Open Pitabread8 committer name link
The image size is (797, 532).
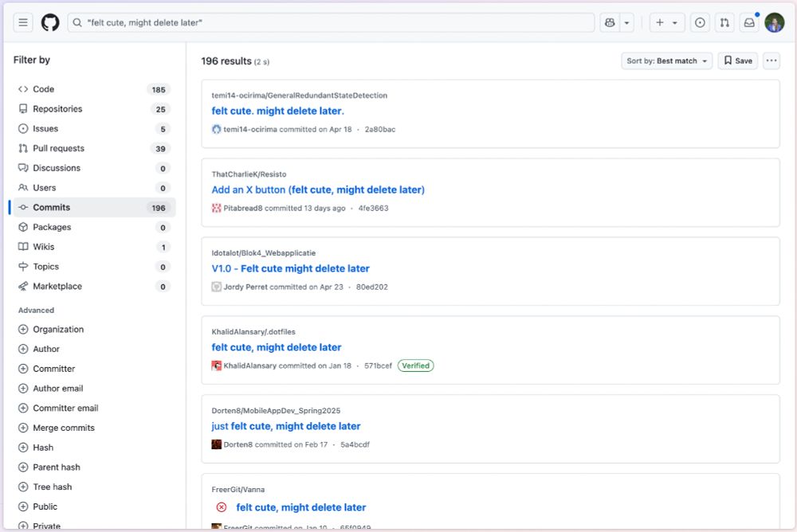(x=243, y=209)
